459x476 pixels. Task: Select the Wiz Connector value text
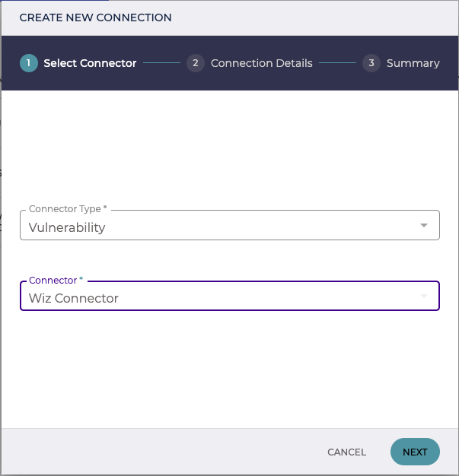[74, 298]
